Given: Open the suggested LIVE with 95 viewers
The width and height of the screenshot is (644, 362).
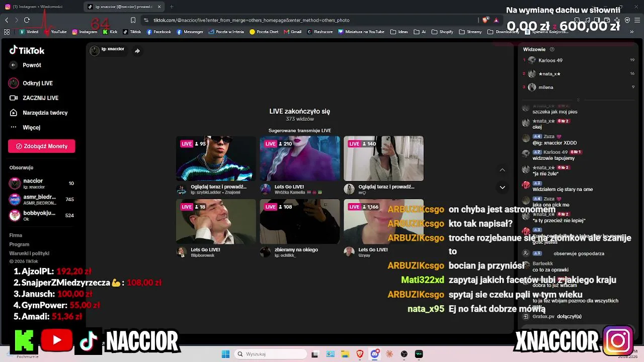Looking at the screenshot, I should [x=216, y=158].
